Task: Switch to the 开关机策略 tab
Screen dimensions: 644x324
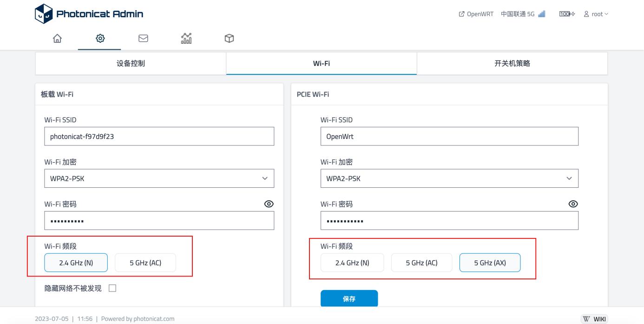Action: click(x=512, y=63)
